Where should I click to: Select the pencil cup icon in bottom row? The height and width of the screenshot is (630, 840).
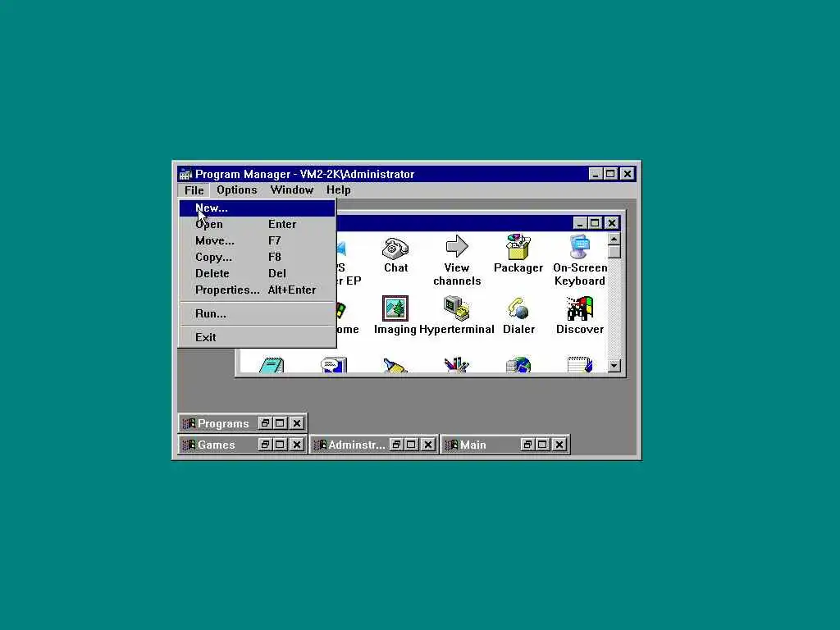(x=456, y=365)
